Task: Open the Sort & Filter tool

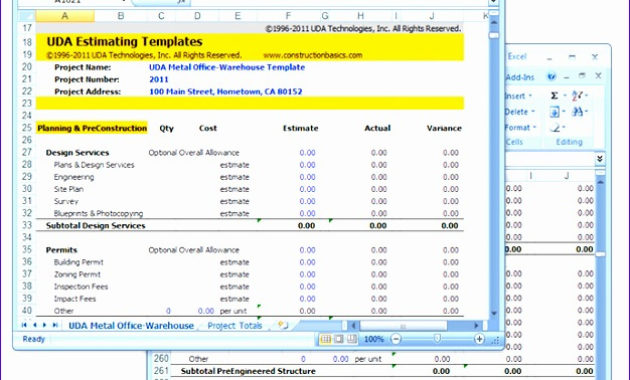Action: (577, 96)
